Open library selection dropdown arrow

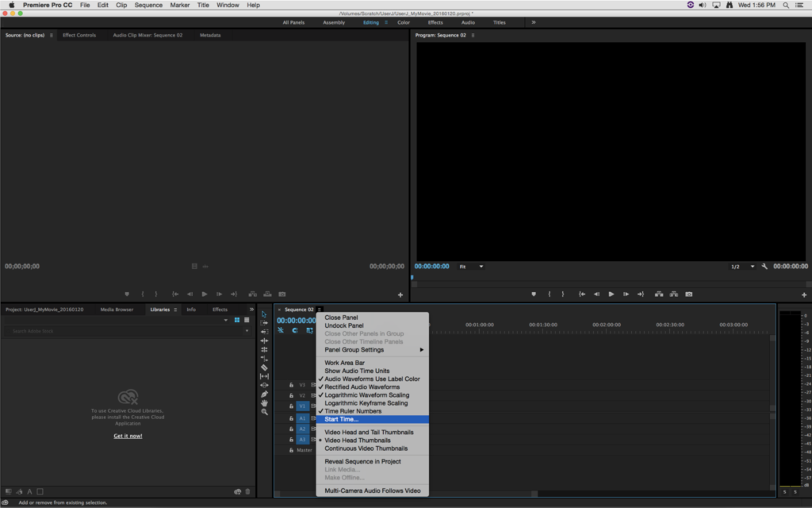[226, 320]
